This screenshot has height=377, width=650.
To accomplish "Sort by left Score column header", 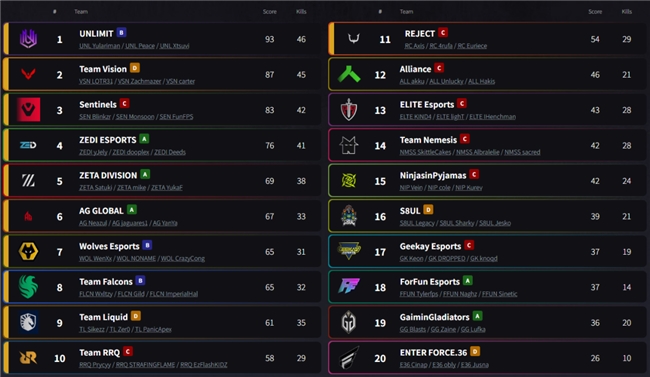I will coord(269,12).
